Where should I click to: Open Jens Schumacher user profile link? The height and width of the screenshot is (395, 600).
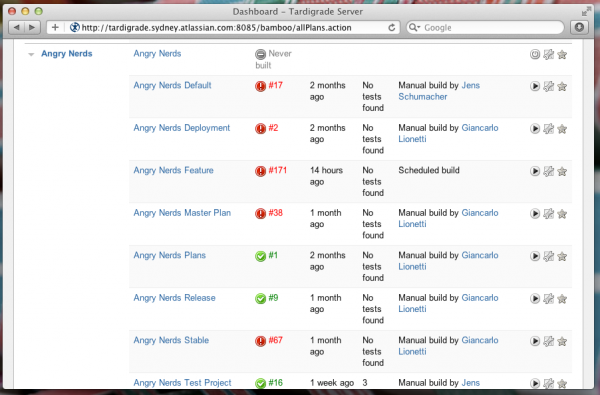[x=439, y=91]
